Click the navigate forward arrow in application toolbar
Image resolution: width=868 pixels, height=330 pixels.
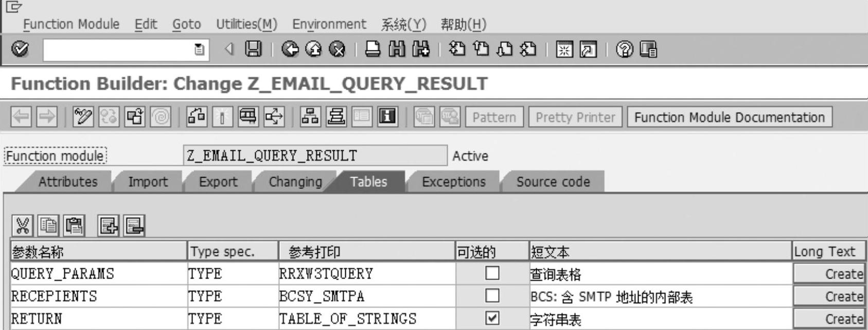point(46,117)
